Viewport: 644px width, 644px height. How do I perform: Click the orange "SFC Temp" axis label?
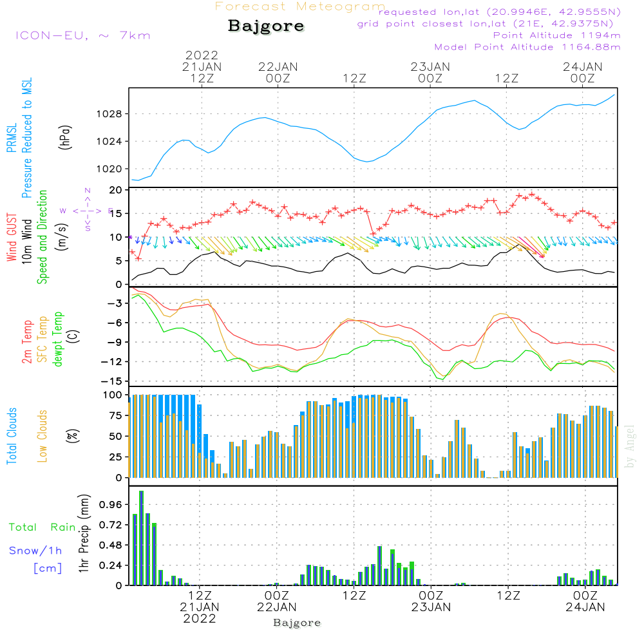[x=43, y=339]
